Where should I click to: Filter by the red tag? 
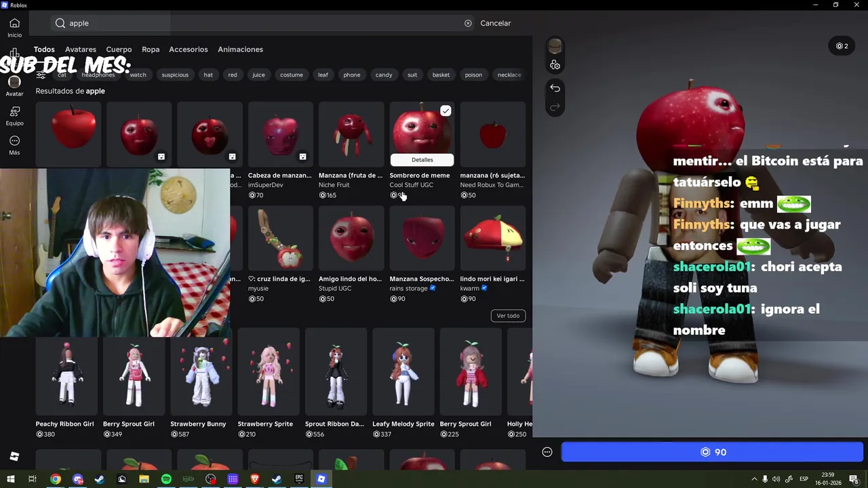pyautogui.click(x=233, y=75)
